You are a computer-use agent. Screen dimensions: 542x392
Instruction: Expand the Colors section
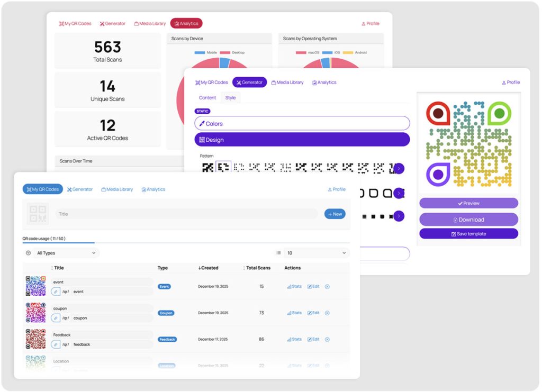pyautogui.click(x=302, y=123)
